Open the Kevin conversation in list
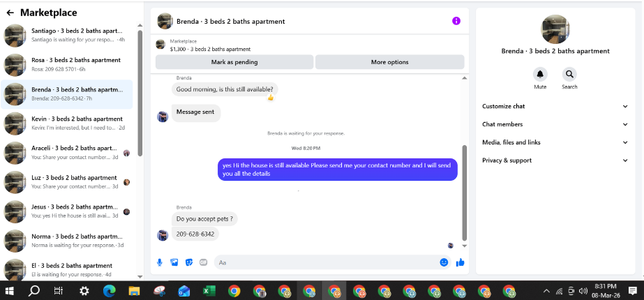Viewport: 644px width, 300px height. pyautogui.click(x=66, y=123)
